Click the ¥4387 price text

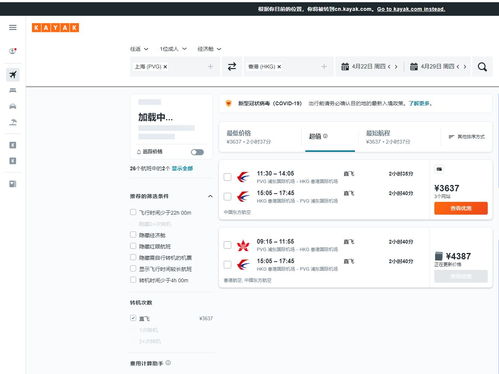coord(458,256)
